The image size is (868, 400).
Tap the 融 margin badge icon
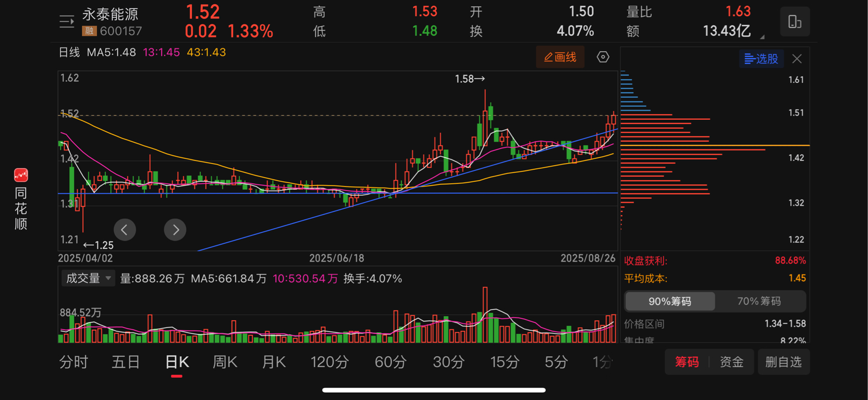[x=89, y=31]
